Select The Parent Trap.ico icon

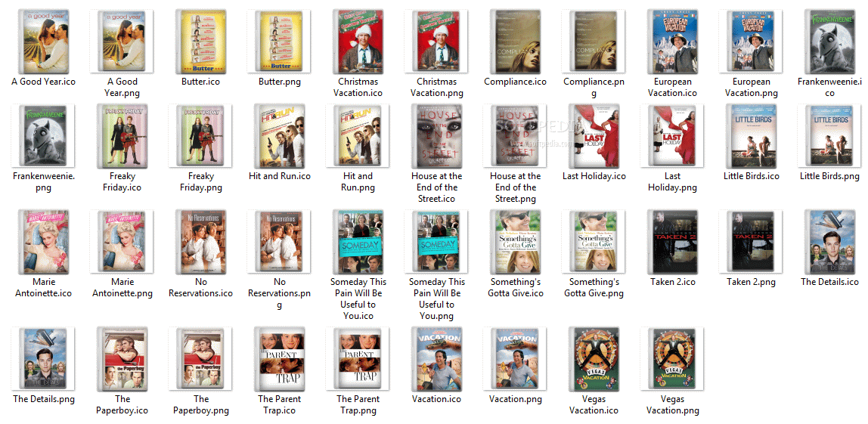coord(280,359)
